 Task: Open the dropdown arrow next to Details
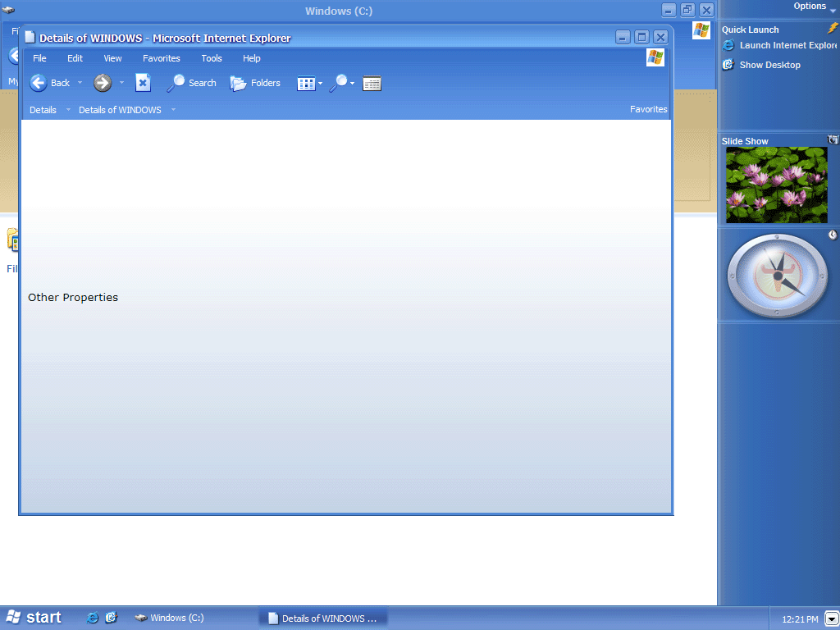[68, 110]
